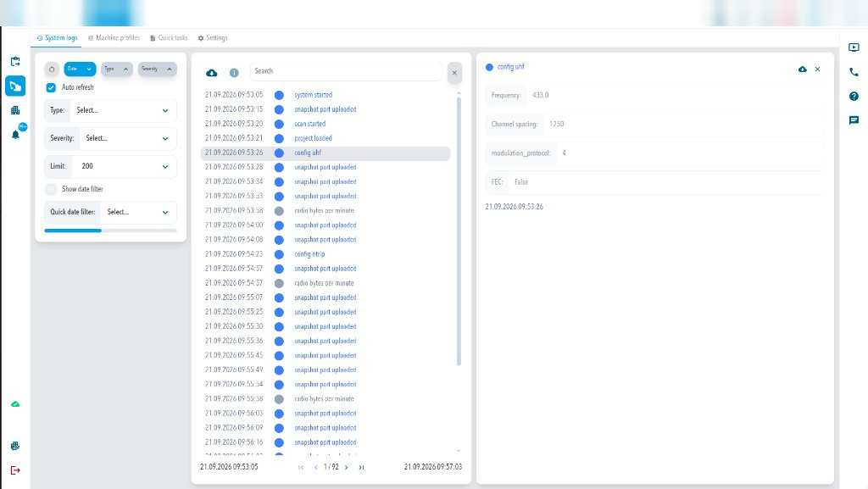Go to previous page of logs
The width and height of the screenshot is (868, 489).
tap(315, 468)
